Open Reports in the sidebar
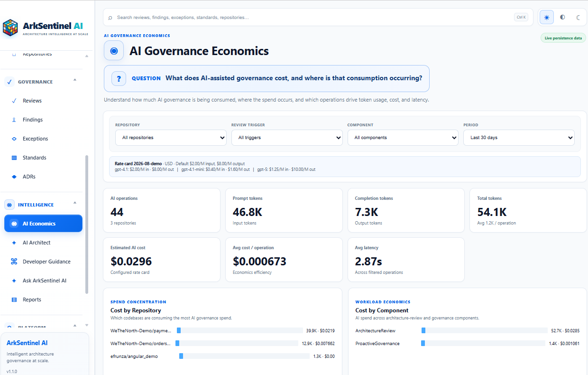Image resolution: width=588 pixels, height=375 pixels. [x=43, y=300]
